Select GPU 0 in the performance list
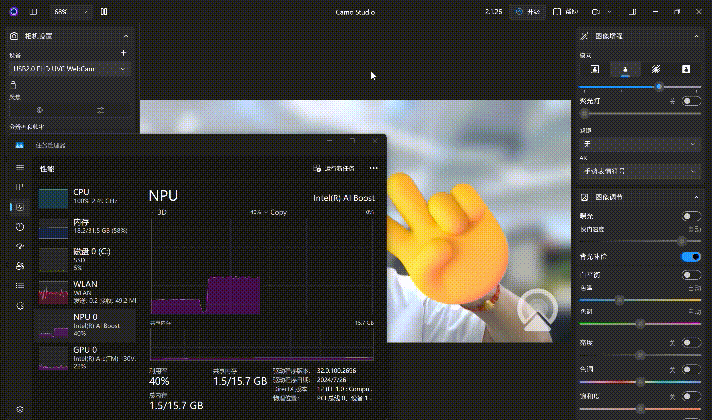This screenshot has width=712, height=420. pos(90,355)
